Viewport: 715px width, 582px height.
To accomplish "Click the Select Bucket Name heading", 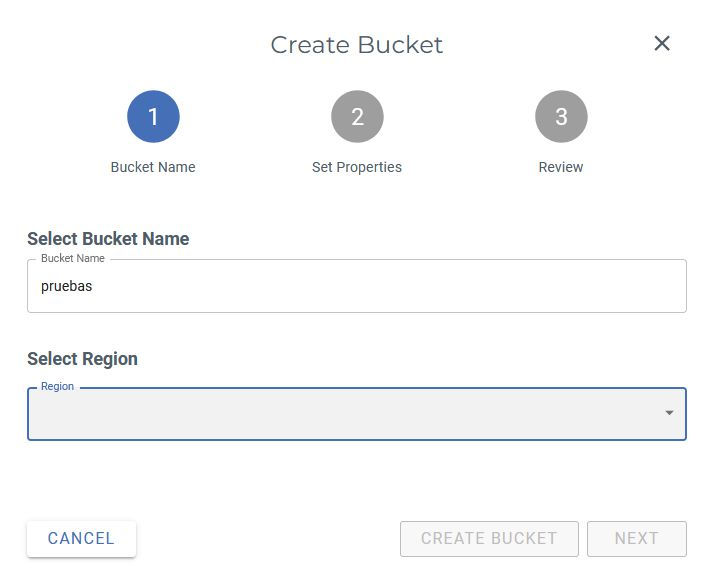I will [x=108, y=239].
